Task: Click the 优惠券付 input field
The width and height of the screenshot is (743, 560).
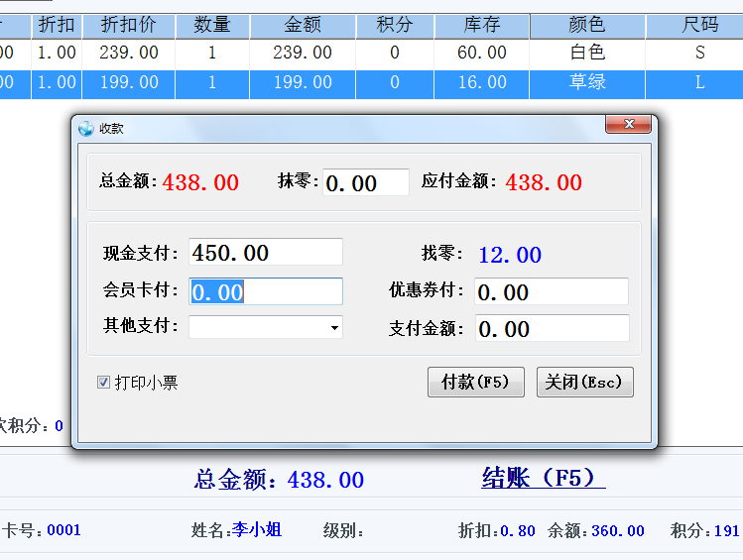Action: [x=551, y=291]
